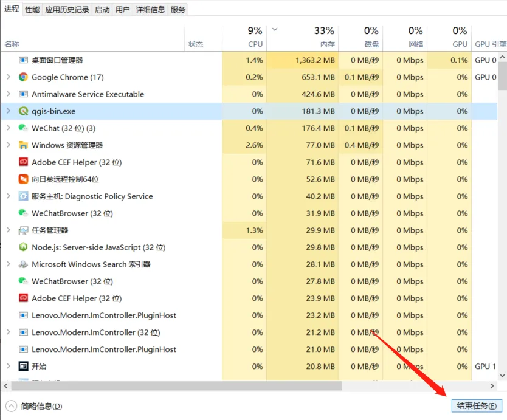Expand the qgis-bin.exe process row
The height and width of the screenshot is (420, 507).
[x=9, y=111]
